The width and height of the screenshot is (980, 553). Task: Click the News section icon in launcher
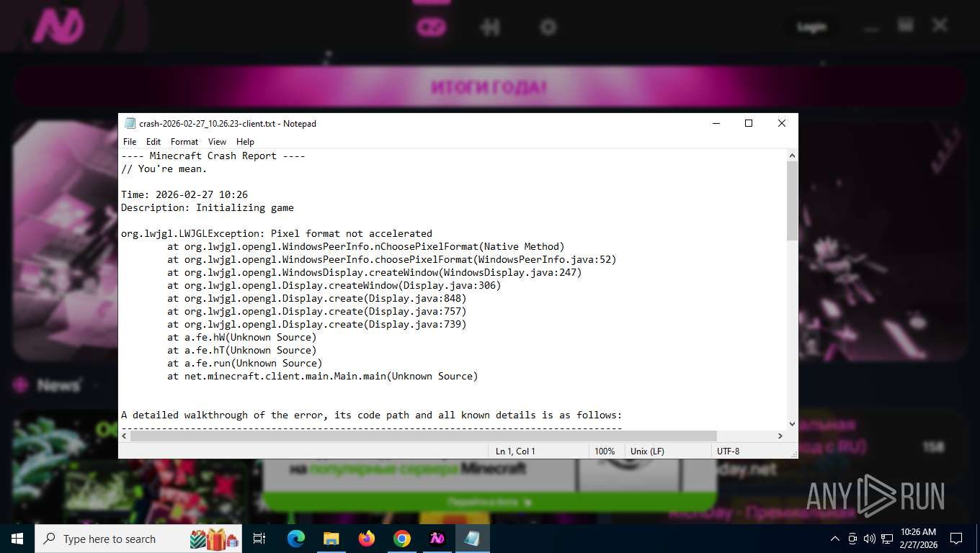[x=20, y=385]
